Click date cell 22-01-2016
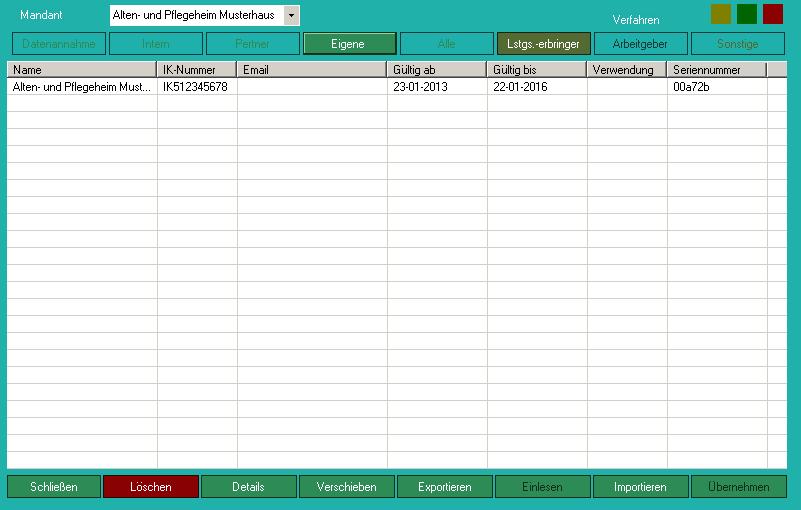Image resolution: width=801 pixels, height=510 pixels. coord(537,87)
